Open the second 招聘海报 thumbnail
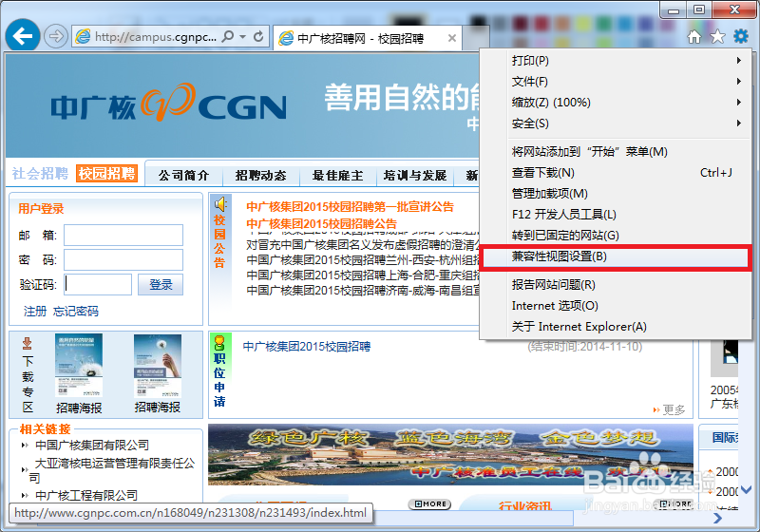 pyautogui.click(x=158, y=366)
